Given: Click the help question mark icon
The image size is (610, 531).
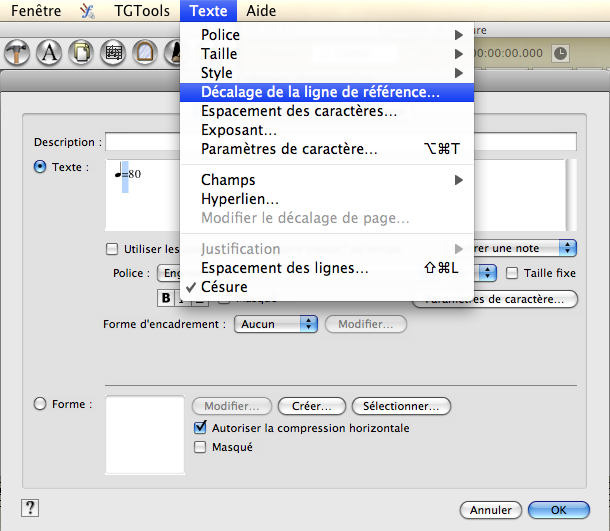Looking at the screenshot, I should pos(31,508).
